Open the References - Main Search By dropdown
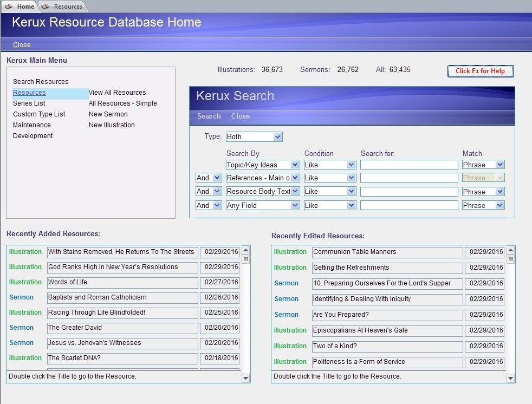The width and height of the screenshot is (532, 404). (295, 178)
